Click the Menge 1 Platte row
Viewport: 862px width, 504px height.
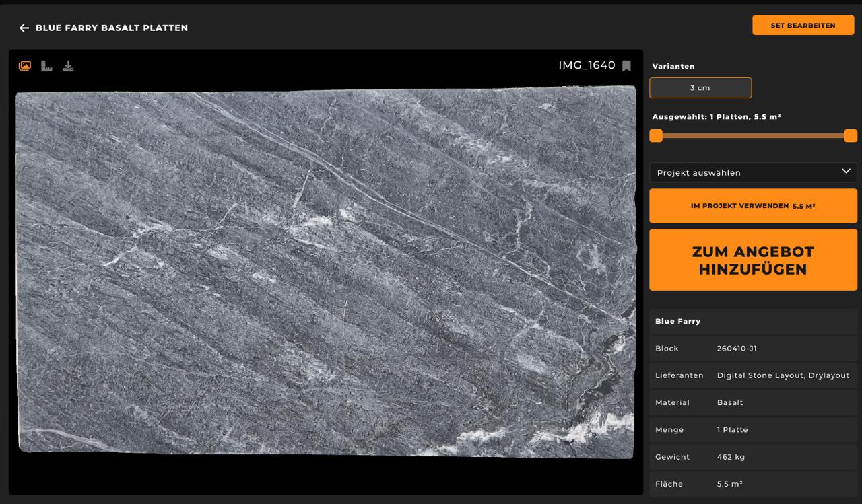[752, 429]
